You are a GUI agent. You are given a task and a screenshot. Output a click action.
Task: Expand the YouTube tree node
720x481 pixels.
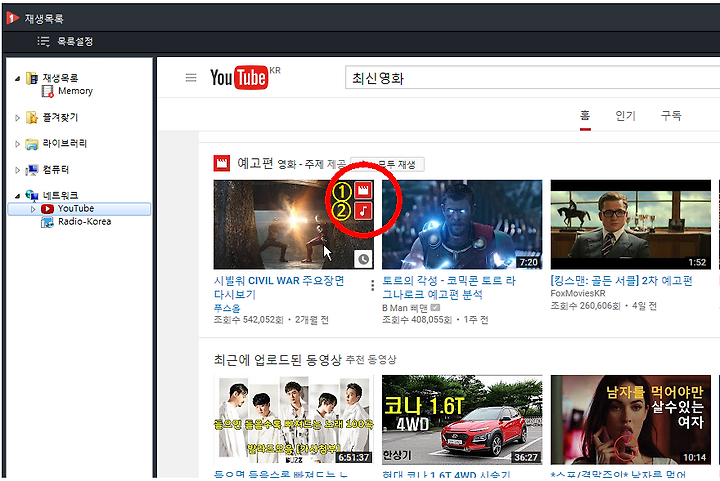(33, 209)
